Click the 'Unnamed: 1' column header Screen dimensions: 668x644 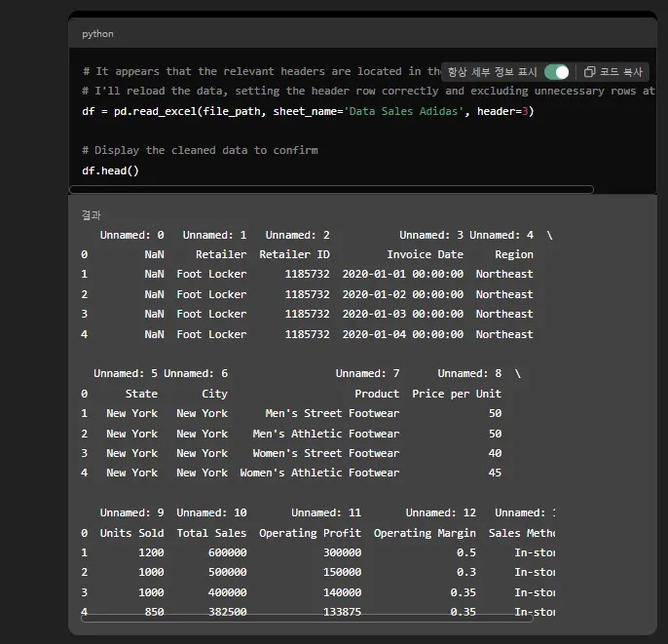[x=214, y=235]
